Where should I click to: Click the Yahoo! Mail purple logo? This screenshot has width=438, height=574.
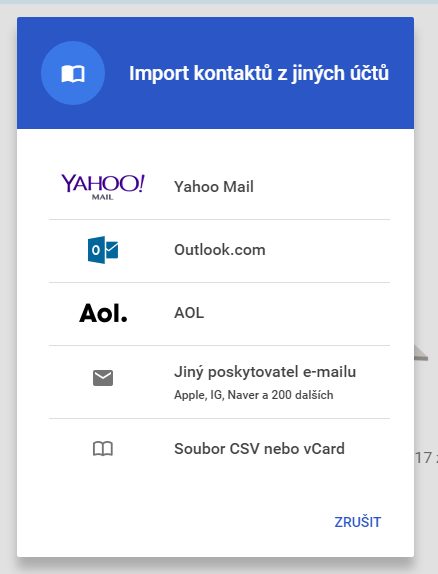(103, 187)
